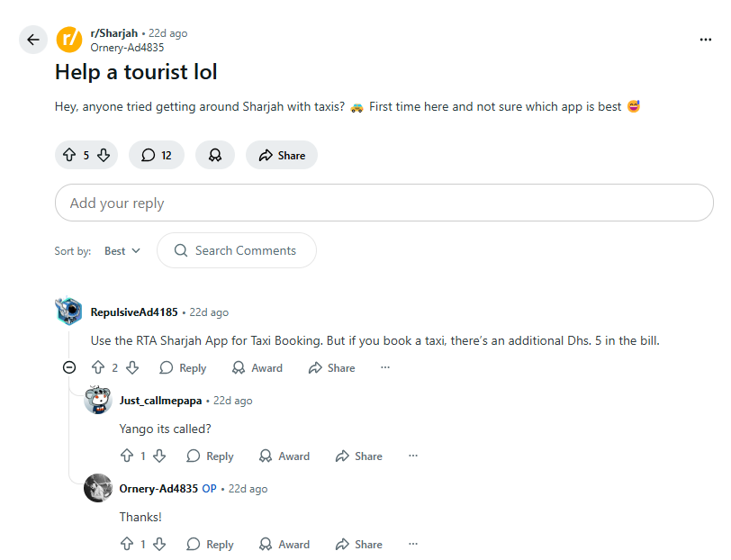731x560 pixels.
Task: Open more options on RepulsiveAd4185's comment
Action: pos(385,367)
